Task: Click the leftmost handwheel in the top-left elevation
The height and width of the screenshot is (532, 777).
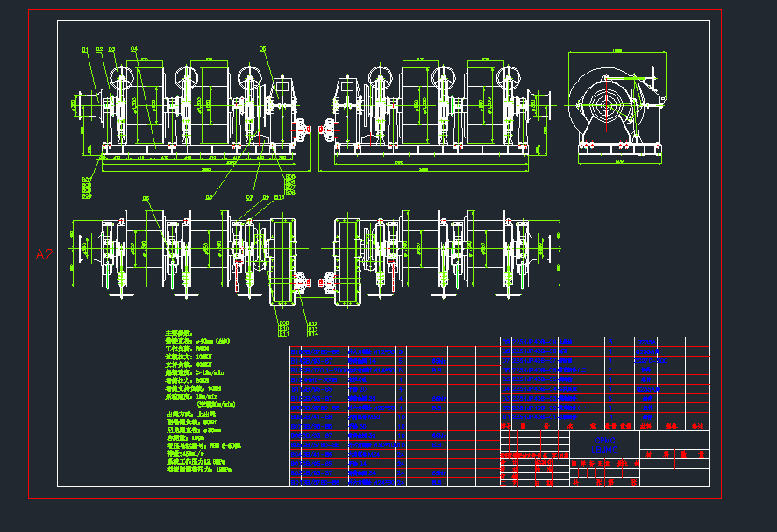Action: tap(119, 79)
